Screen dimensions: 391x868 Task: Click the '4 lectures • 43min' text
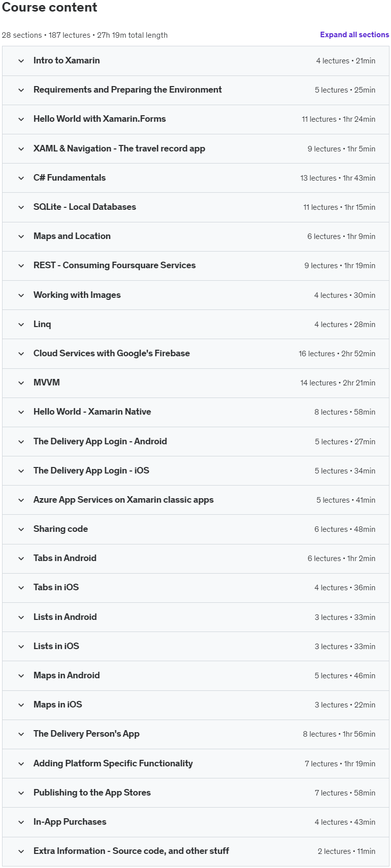click(x=345, y=822)
